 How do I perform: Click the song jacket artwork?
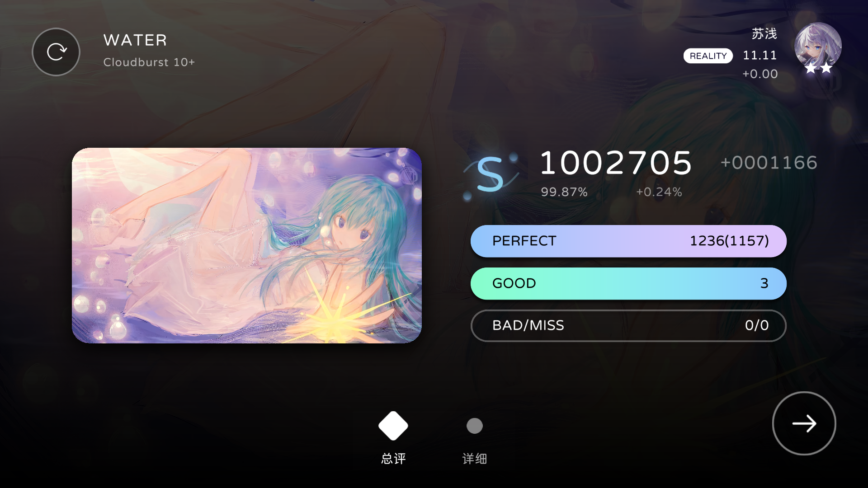[247, 245]
